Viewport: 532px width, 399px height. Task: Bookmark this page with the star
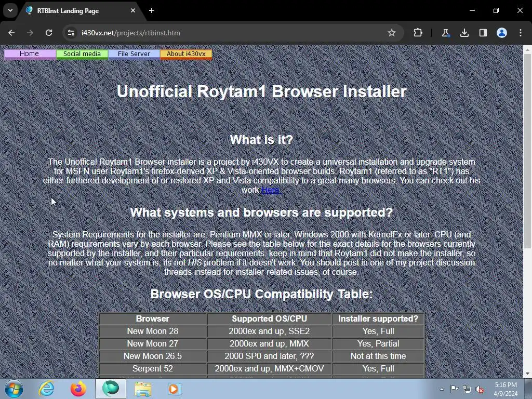(392, 33)
